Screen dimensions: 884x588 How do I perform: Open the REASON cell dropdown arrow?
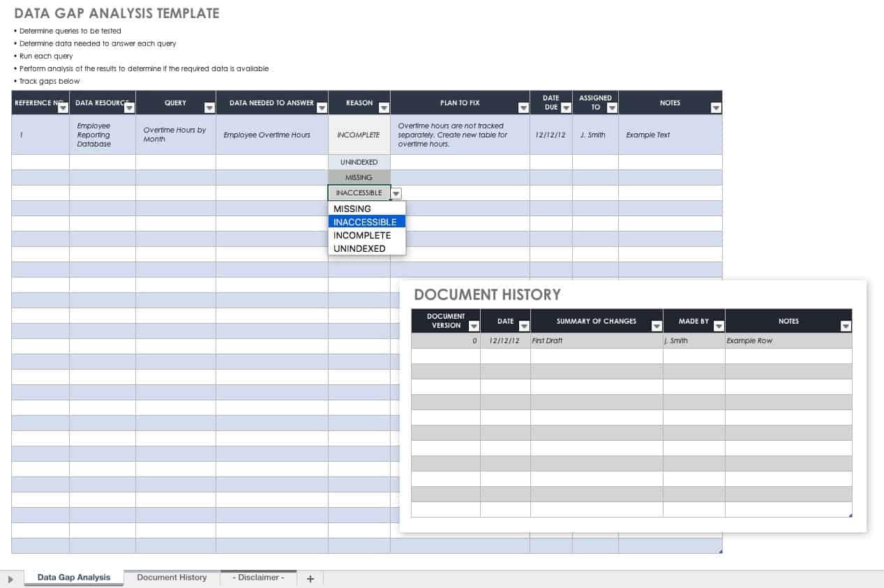(396, 193)
